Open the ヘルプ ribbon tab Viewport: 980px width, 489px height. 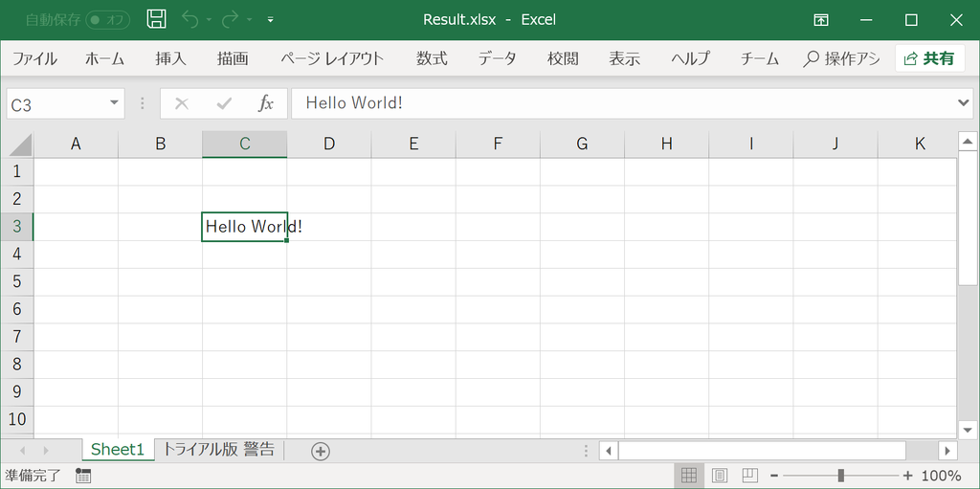click(x=691, y=58)
